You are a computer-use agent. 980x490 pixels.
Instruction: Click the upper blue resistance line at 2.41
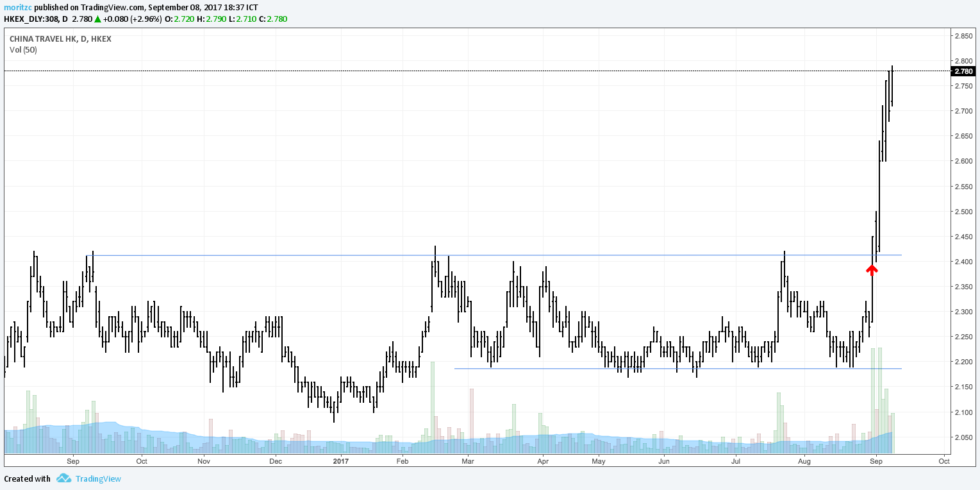(494, 255)
